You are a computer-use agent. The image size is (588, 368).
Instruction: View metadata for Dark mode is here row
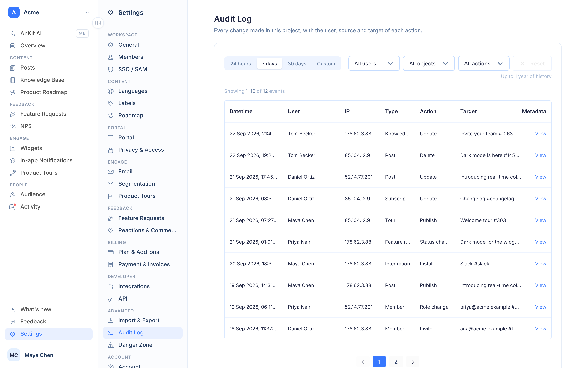(x=540, y=155)
